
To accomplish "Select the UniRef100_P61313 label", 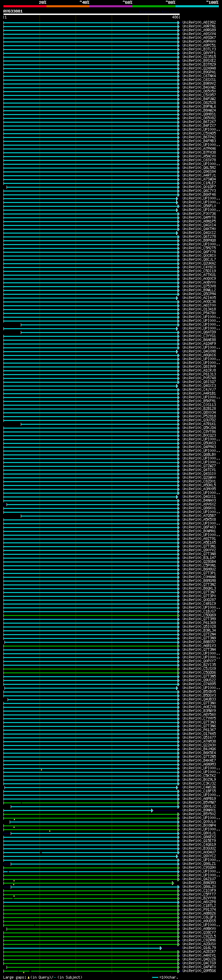I will (199, 374).
